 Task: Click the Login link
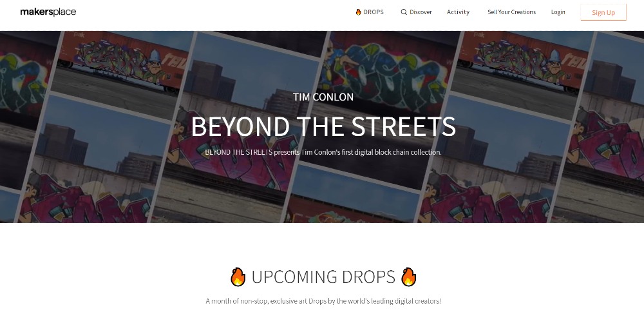(558, 12)
